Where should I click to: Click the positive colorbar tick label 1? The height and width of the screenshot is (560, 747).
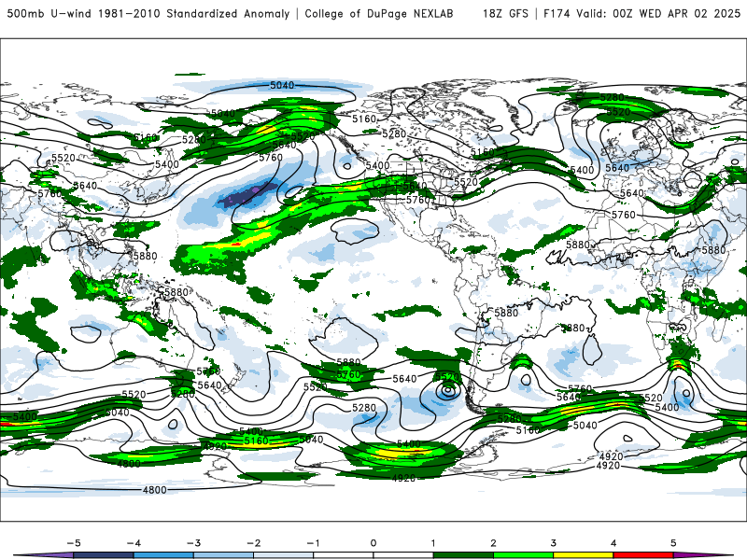[433, 543]
